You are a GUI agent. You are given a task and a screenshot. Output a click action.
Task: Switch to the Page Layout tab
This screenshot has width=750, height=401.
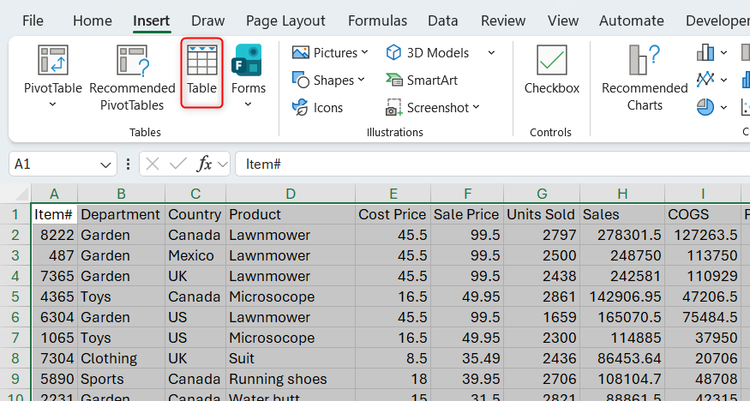click(x=286, y=21)
